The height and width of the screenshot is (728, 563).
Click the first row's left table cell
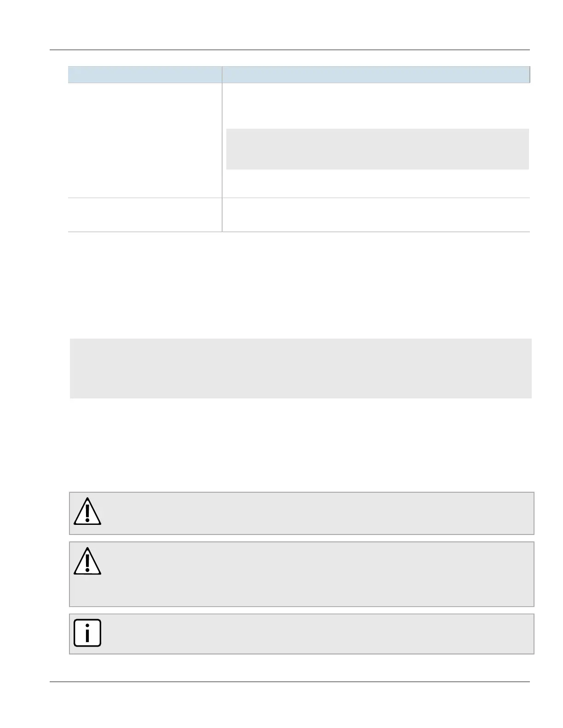click(145, 140)
